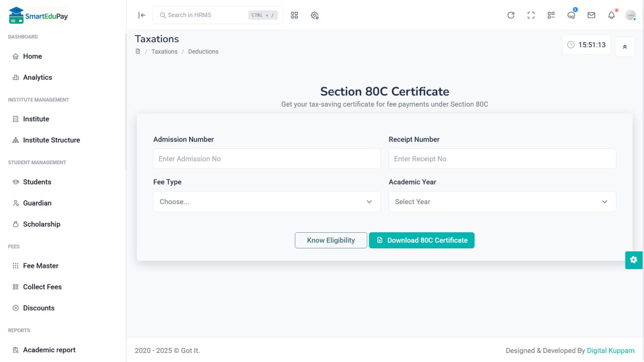This screenshot has height=362, width=644.
Task: Open the teal settings gear customizer
Action: (x=633, y=260)
